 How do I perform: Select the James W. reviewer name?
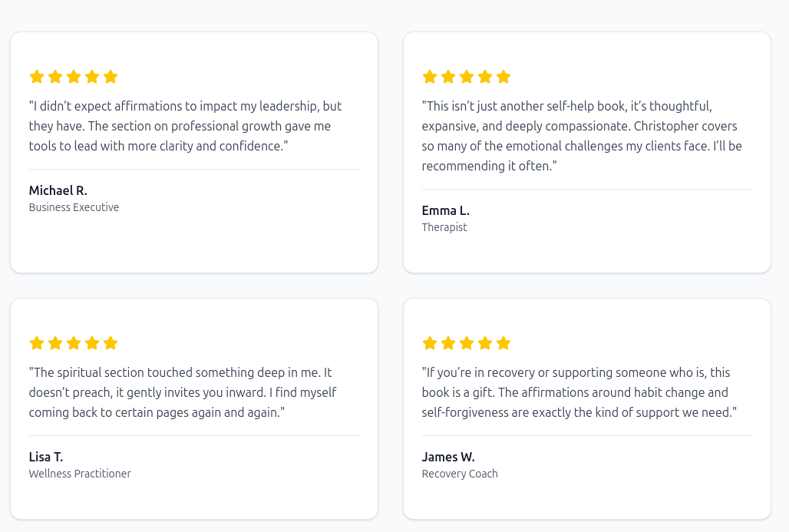tap(447, 457)
